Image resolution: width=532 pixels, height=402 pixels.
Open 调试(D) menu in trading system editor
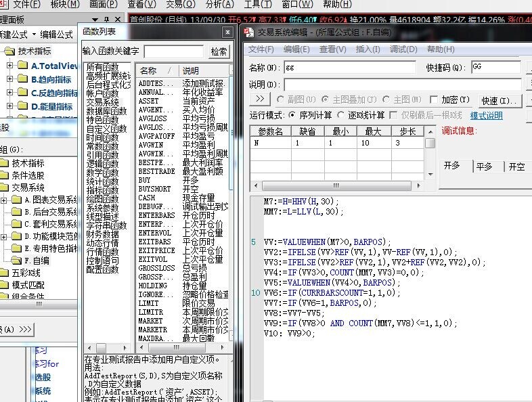point(403,49)
